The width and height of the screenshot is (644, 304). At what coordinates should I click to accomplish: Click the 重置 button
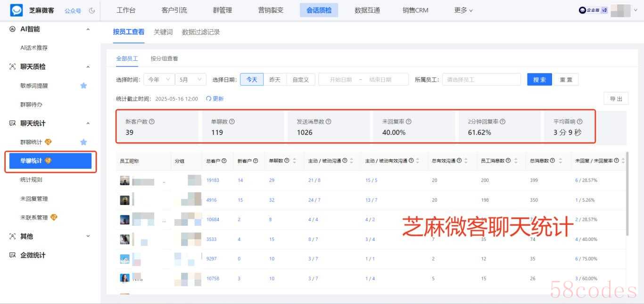click(x=566, y=80)
